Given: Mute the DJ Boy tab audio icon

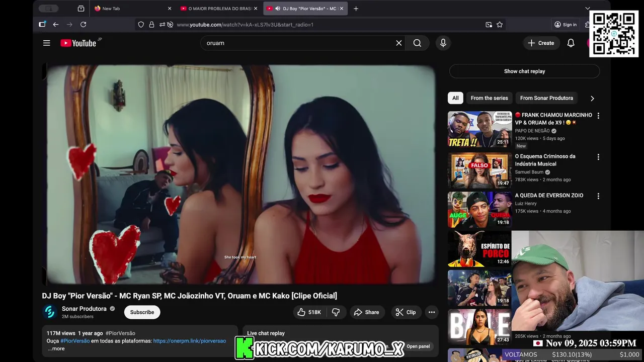Looking at the screenshot, I should tap(278, 9).
